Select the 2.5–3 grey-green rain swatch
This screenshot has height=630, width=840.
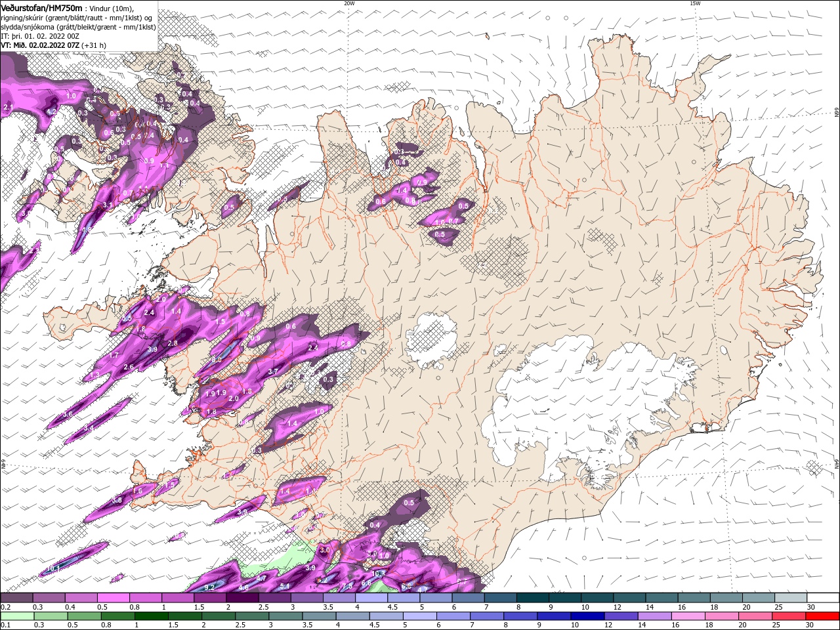pos(253,616)
